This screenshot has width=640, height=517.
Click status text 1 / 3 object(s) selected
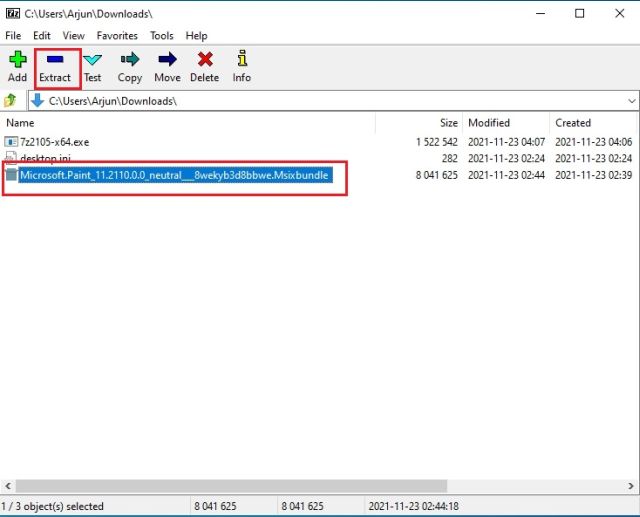(53, 506)
